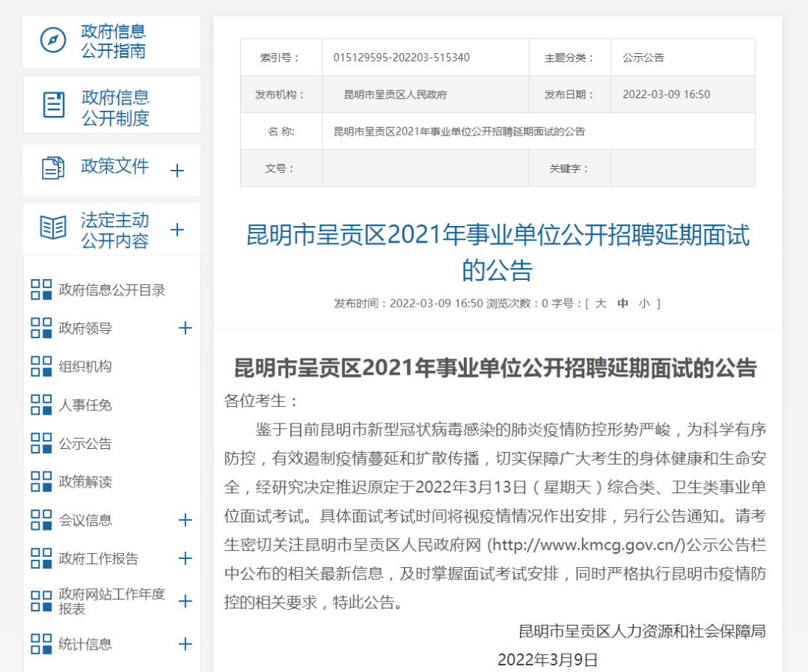Expand the 政策文件 section with plus sign

coord(177,171)
